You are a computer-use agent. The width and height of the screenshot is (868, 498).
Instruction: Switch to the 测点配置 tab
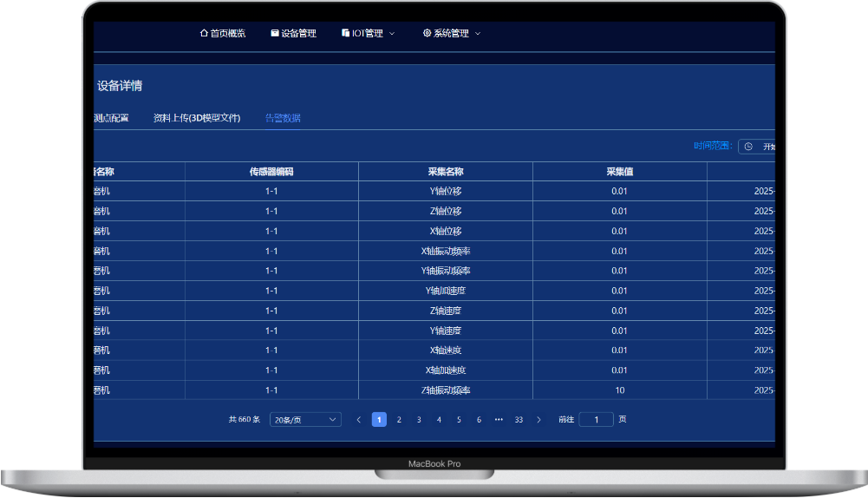(111, 118)
